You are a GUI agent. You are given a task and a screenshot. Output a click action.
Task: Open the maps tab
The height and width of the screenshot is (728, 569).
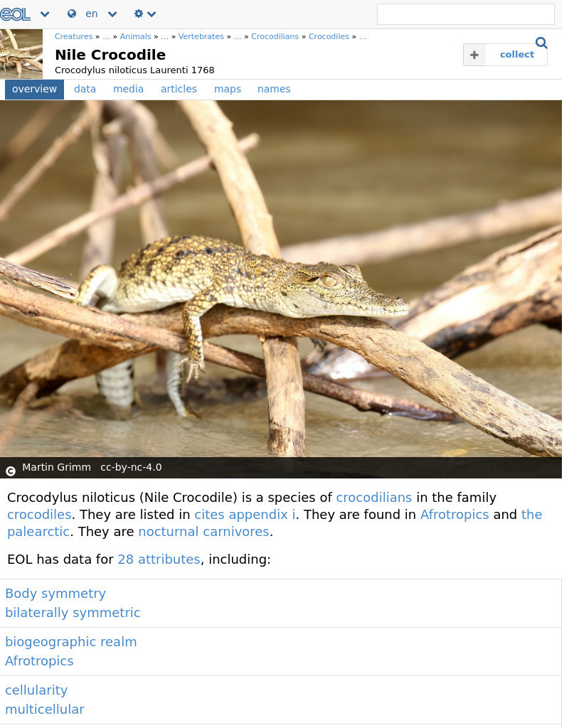click(228, 89)
